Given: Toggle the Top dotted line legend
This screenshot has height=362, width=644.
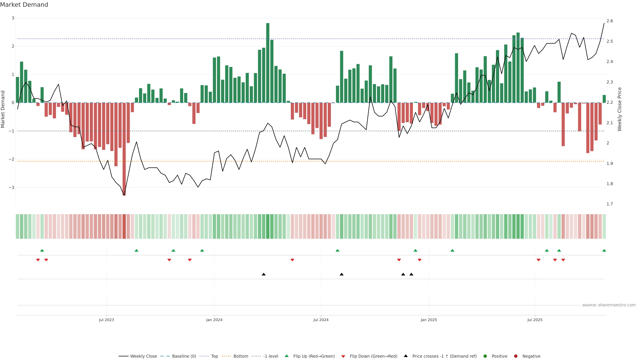Looking at the screenshot, I should 214,356.
